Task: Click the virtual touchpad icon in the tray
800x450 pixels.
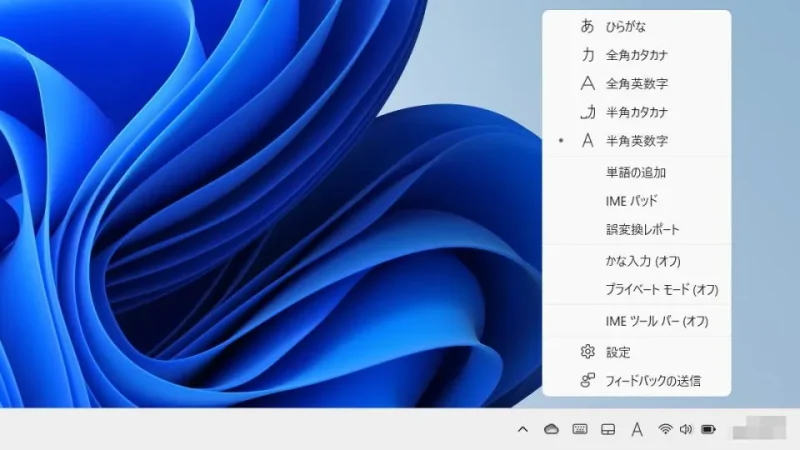Action: coord(607,429)
